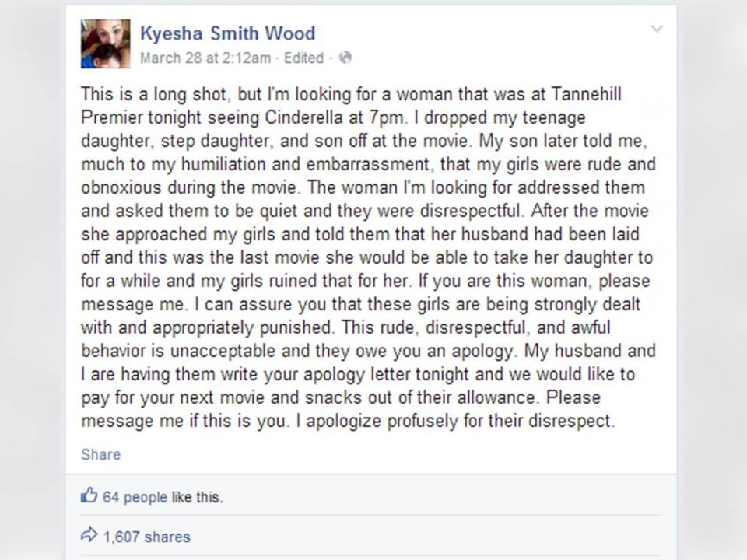Screen dimensions: 747x560
Task: Click the March 28 at 2:12am timestamp
Action: point(205,58)
